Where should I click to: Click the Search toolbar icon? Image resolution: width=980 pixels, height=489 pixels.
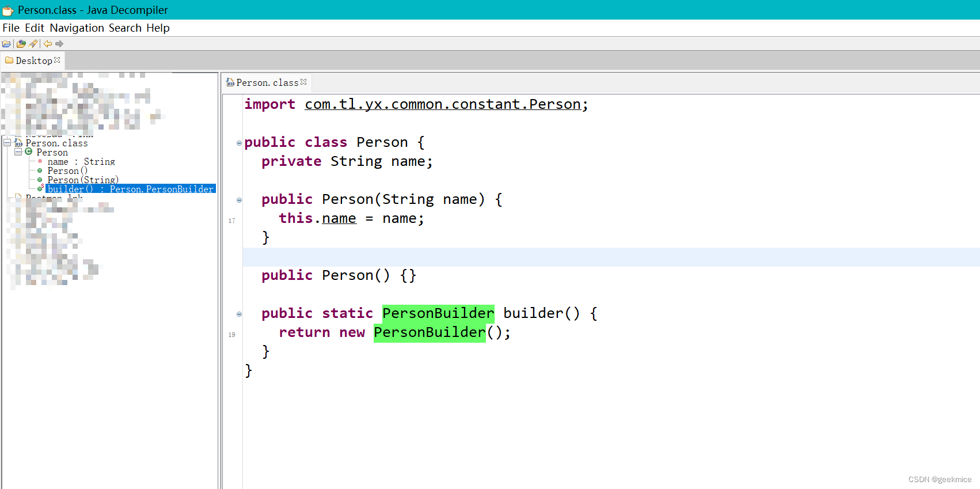tap(33, 44)
